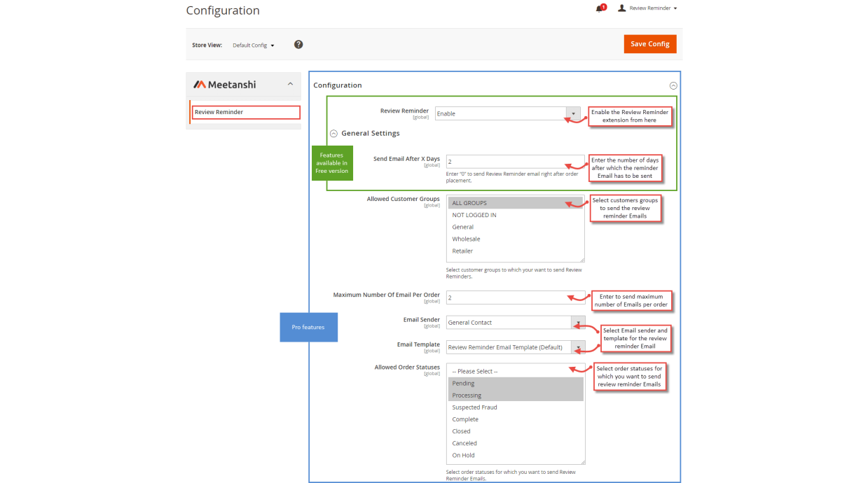Select Pending order status
This screenshot has height=483, width=868.
[515, 384]
